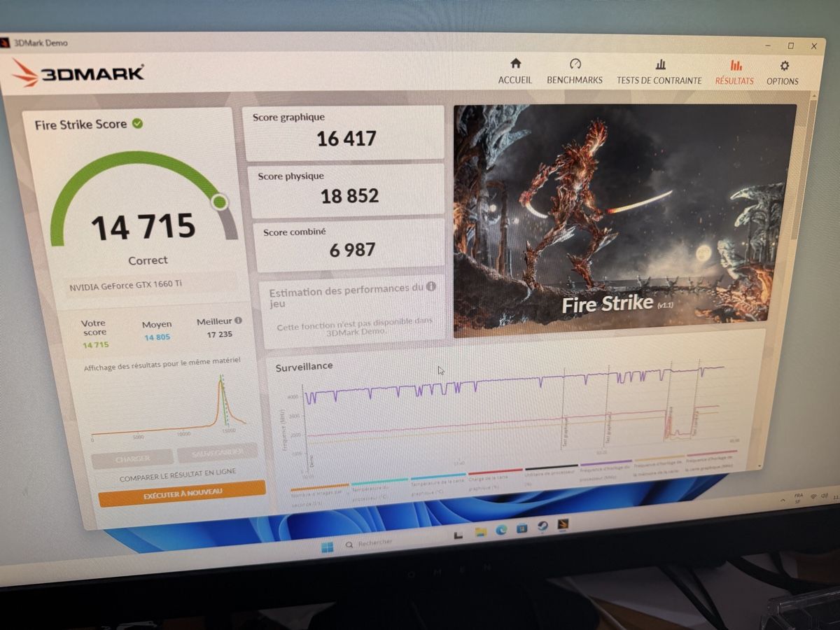The height and width of the screenshot is (630, 840).
Task: Switch to the Benchmarks tab
Action: [575, 72]
